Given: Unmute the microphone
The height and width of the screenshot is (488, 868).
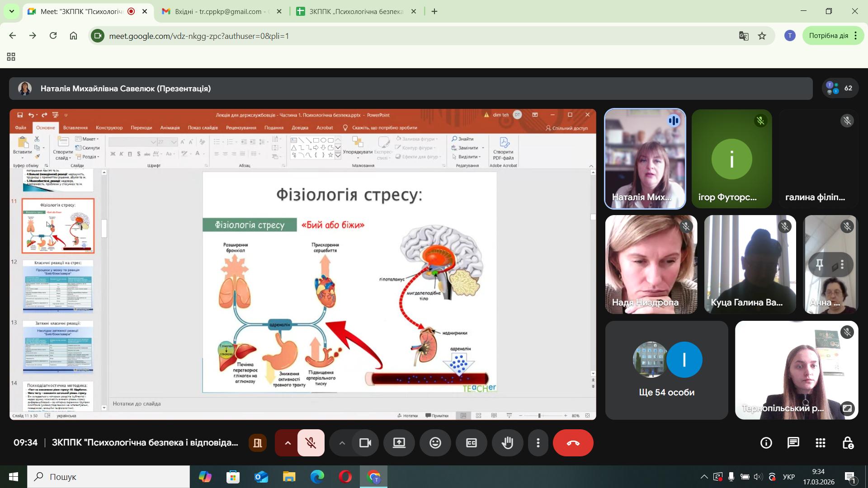Looking at the screenshot, I should [311, 443].
